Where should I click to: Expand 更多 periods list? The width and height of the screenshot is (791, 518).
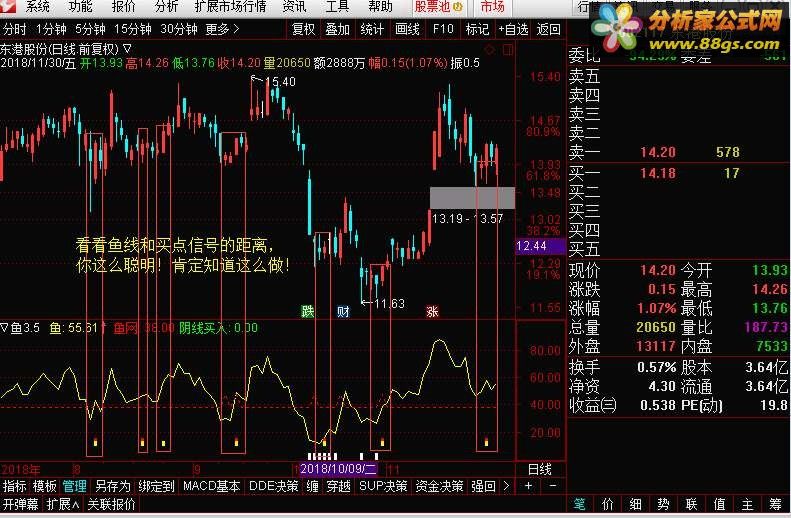coord(222,29)
